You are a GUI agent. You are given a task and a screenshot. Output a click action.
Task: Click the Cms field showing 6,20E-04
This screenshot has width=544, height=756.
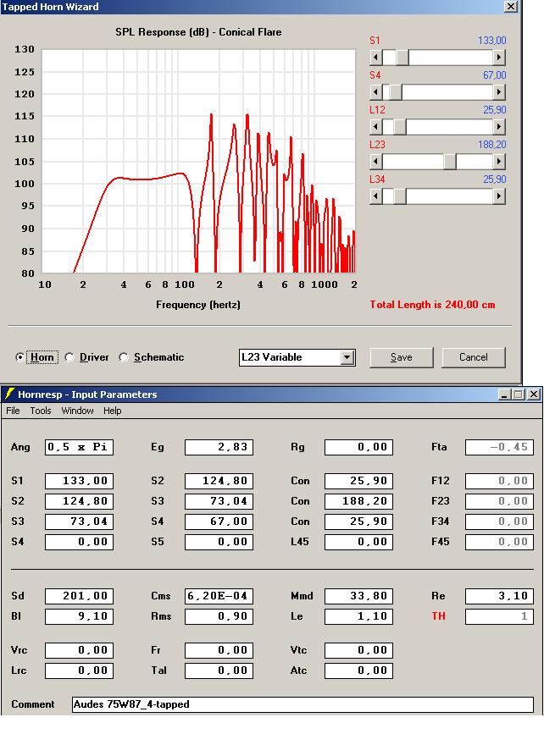click(219, 596)
